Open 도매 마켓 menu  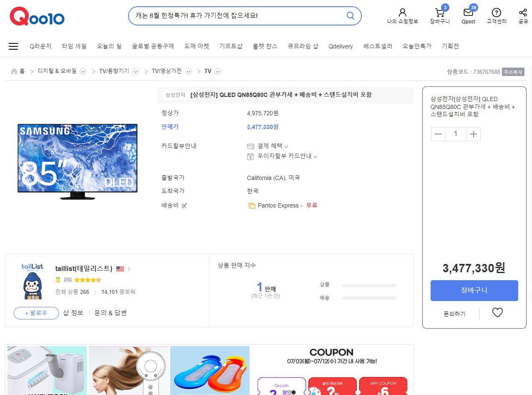coord(197,46)
